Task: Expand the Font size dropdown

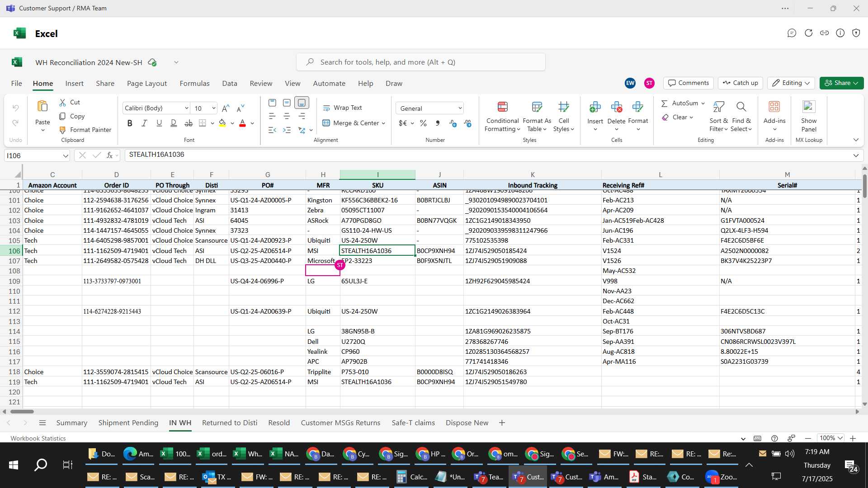Action: point(213,108)
